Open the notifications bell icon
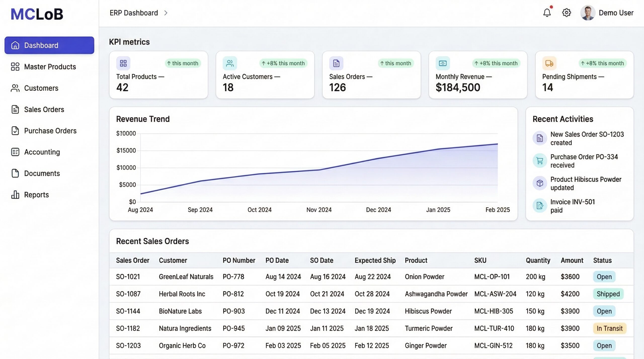This screenshot has height=359, width=644. 547,13
